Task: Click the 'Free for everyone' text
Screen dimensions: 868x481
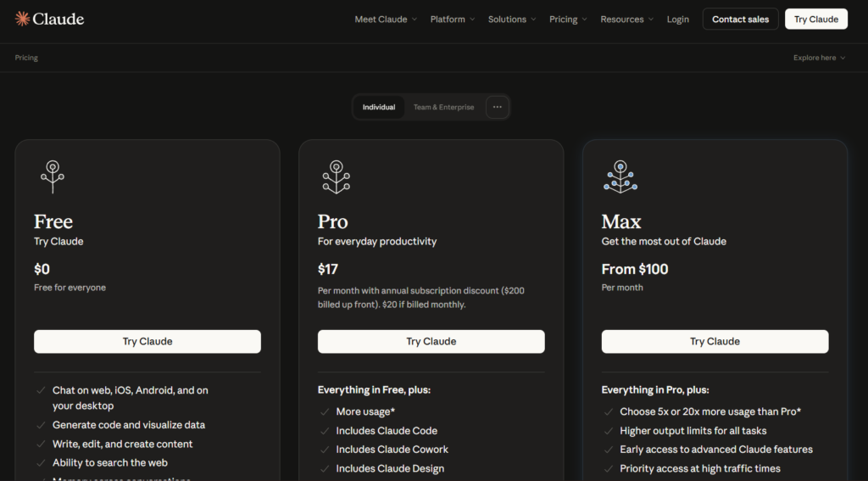Action: (x=70, y=288)
